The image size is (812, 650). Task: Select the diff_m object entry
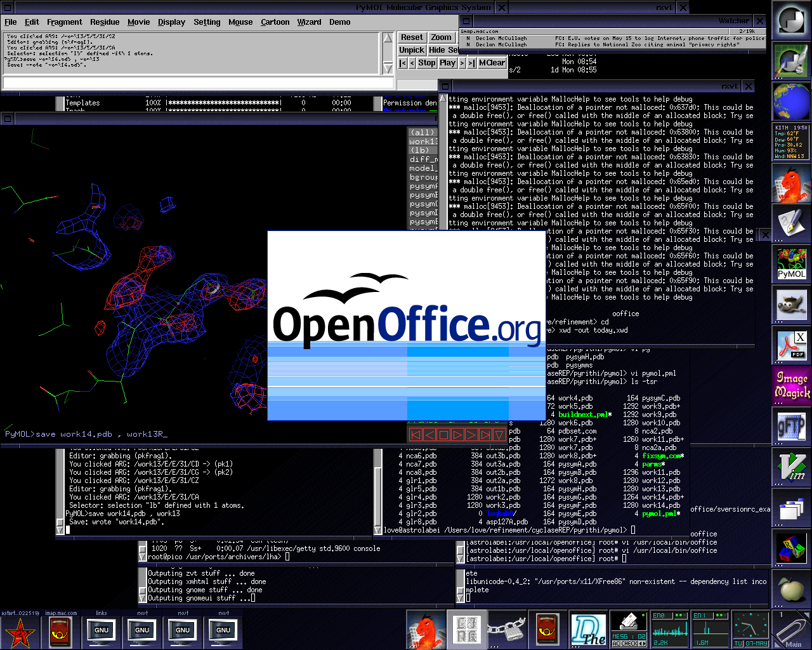click(422, 159)
